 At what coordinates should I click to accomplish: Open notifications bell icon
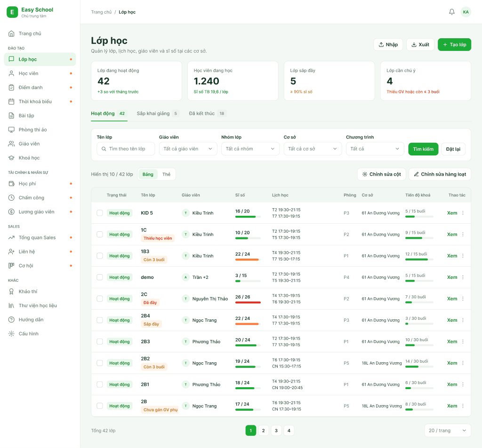(x=451, y=12)
